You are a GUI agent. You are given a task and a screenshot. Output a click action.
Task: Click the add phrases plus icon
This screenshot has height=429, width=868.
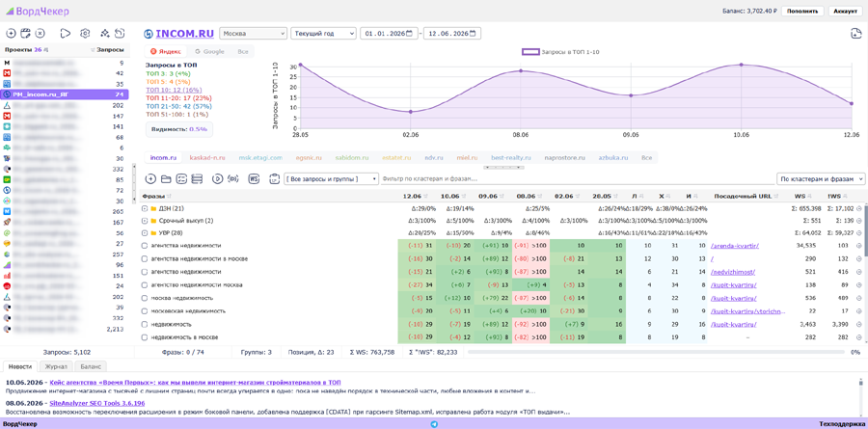coord(150,178)
